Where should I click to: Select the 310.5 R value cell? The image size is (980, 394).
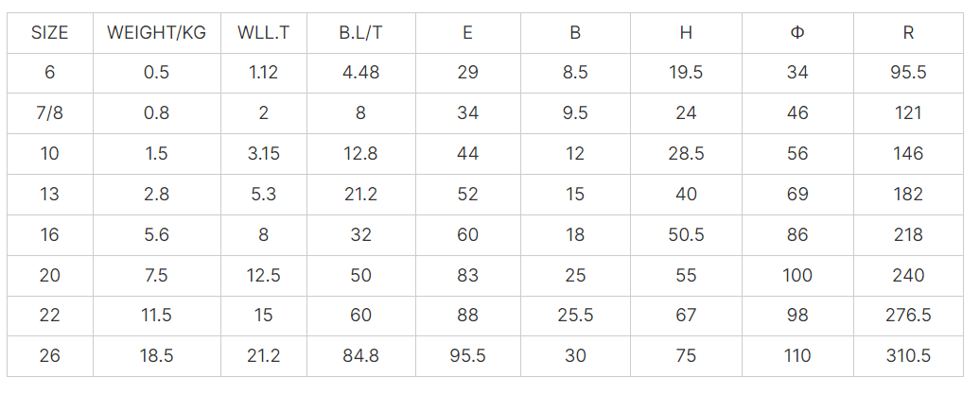(908, 356)
